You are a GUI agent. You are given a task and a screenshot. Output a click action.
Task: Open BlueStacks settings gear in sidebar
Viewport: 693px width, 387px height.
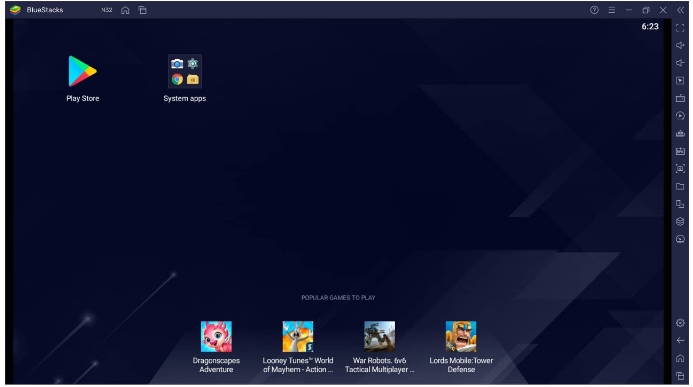point(680,323)
